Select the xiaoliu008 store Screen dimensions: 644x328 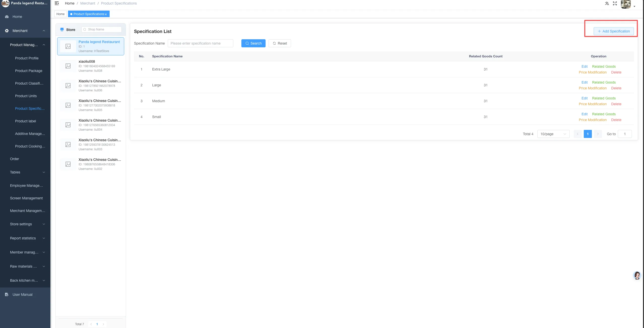click(x=91, y=66)
